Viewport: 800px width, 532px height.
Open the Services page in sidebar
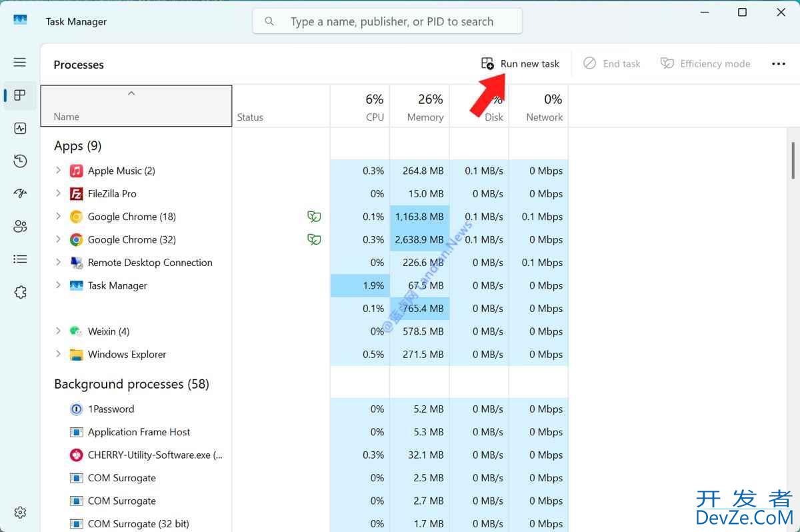(x=20, y=292)
